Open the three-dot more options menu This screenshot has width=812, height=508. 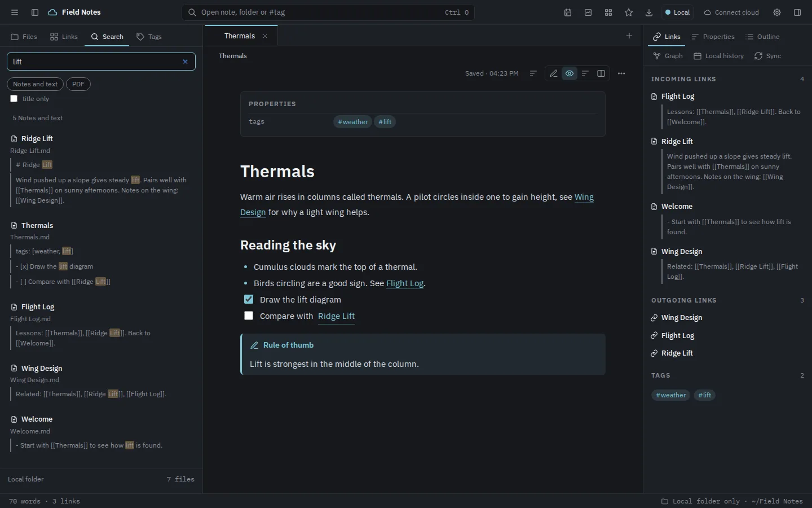point(621,73)
